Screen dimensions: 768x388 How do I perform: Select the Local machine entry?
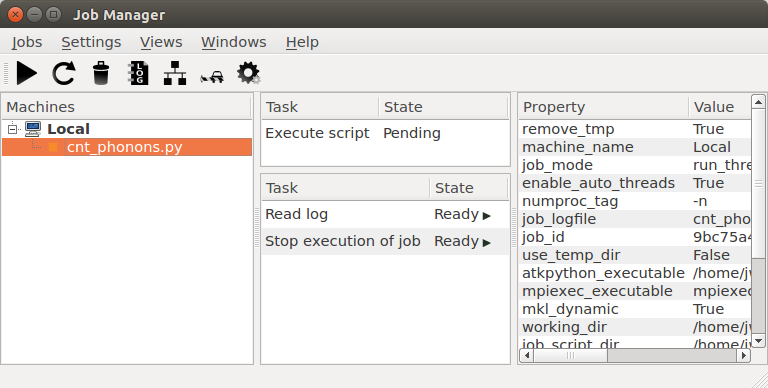pyautogui.click(x=68, y=129)
